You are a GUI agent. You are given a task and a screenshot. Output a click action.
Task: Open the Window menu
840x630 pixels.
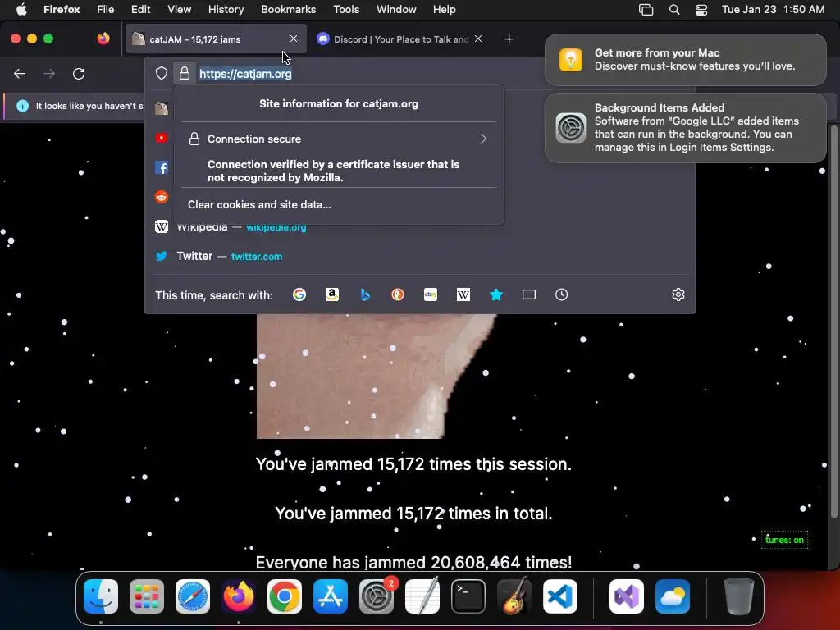396,9
